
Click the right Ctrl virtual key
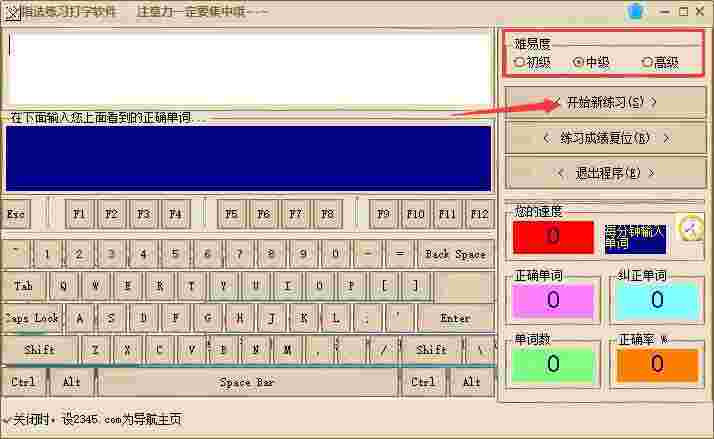pos(423,382)
